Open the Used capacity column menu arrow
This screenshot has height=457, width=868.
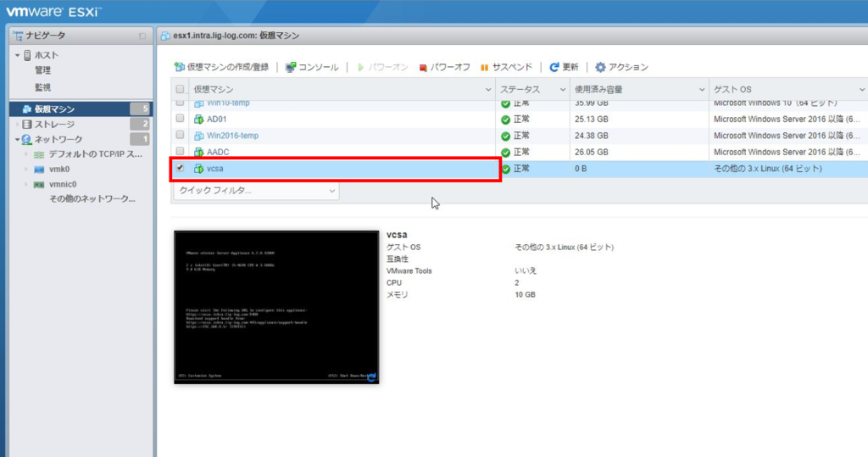pos(702,90)
